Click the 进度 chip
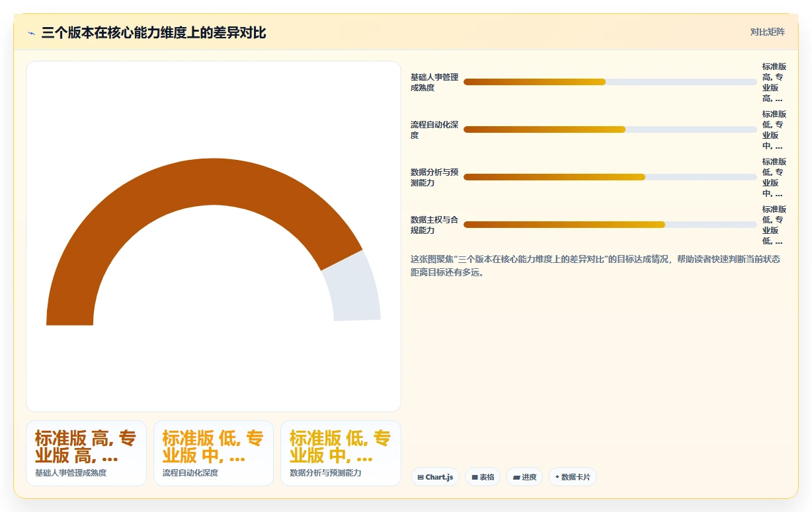The width and height of the screenshot is (812, 512). [x=524, y=477]
